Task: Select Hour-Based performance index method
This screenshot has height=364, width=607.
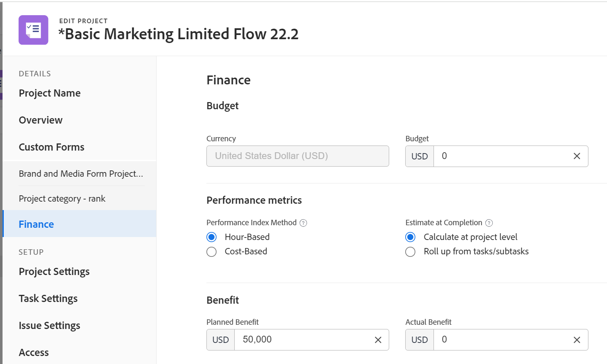Action: (x=211, y=237)
